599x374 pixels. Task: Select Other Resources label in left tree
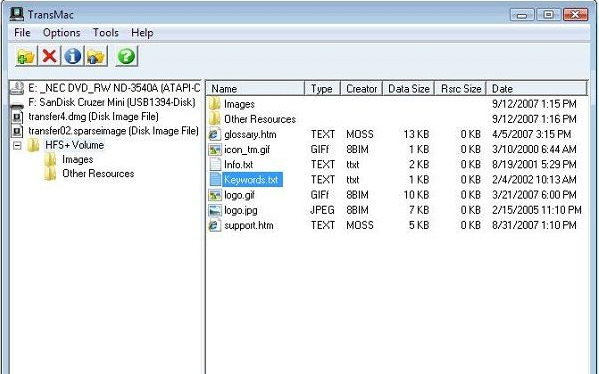click(x=98, y=173)
